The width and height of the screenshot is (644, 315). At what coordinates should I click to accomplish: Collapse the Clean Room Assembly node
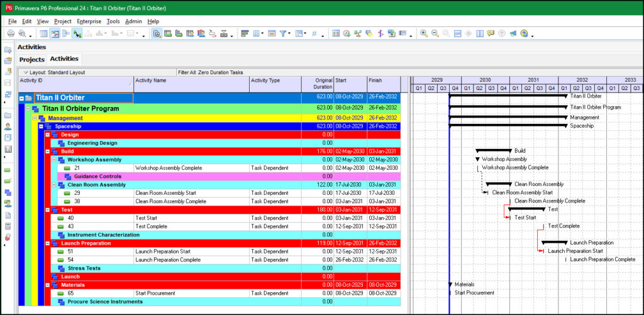click(54, 185)
